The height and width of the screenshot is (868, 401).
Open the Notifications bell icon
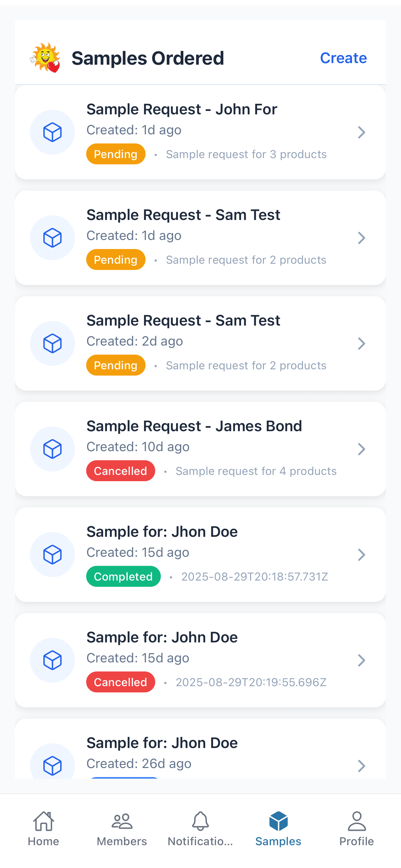(x=200, y=821)
